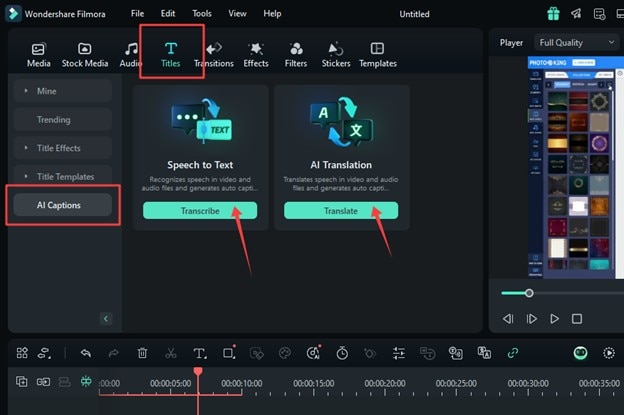The width and height of the screenshot is (624, 415).
Task: Switch to the Audio tab
Action: [x=130, y=55]
